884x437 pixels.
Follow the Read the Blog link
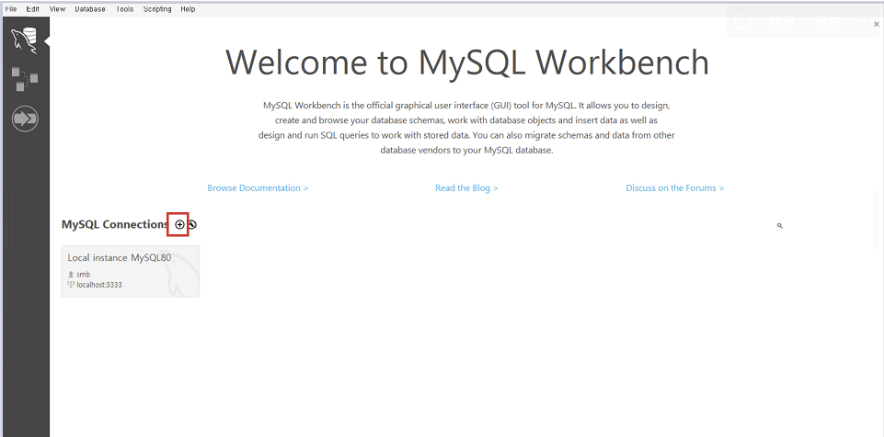coord(466,188)
